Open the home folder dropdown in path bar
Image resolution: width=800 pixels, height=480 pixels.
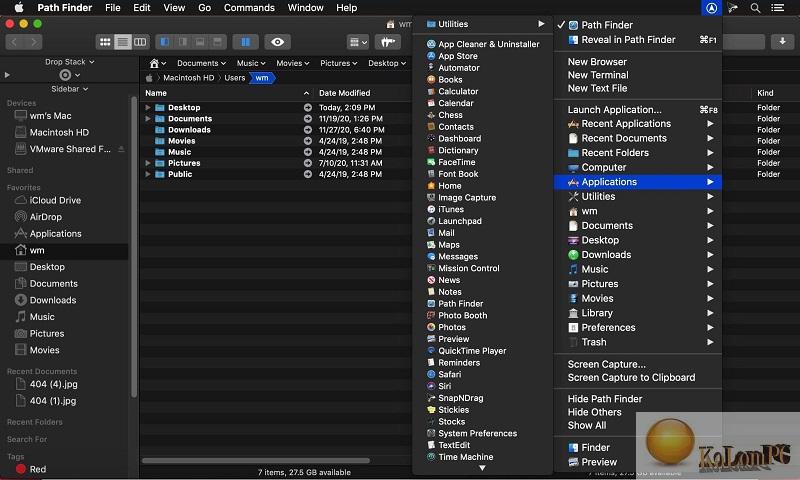158,63
